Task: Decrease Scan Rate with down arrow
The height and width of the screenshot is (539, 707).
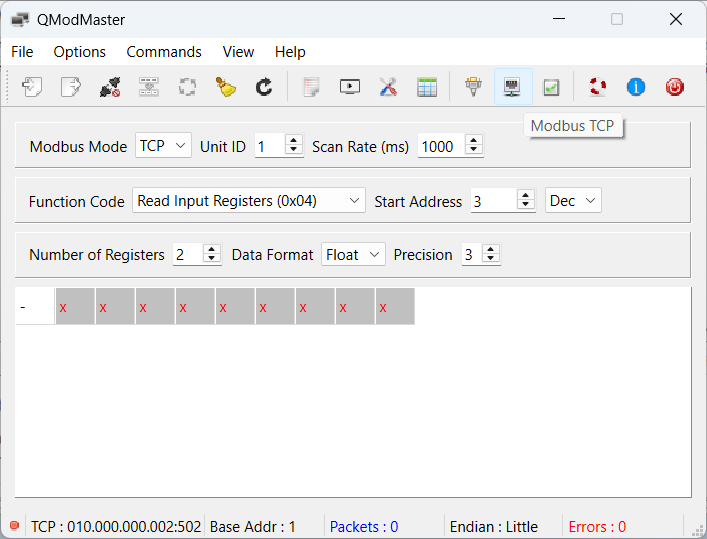Action: tap(473, 150)
